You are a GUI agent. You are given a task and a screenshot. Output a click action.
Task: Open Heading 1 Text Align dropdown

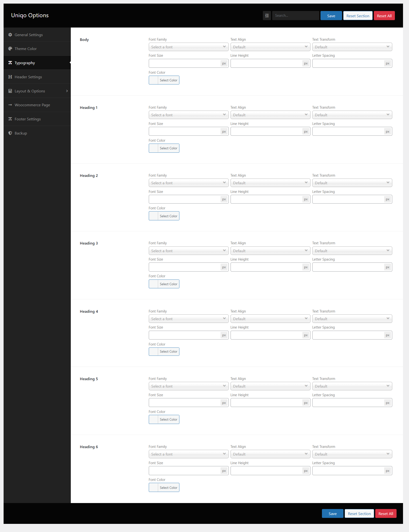pyautogui.click(x=270, y=115)
